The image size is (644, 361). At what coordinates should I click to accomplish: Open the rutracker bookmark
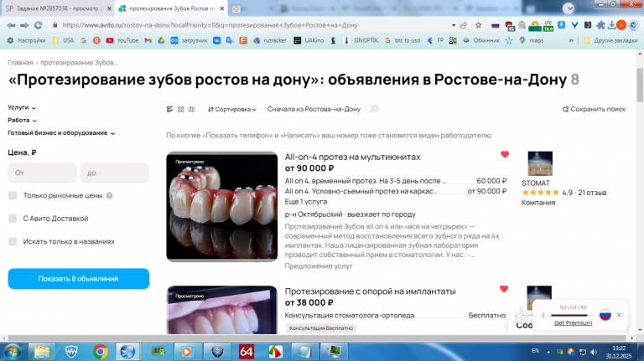[269, 40]
